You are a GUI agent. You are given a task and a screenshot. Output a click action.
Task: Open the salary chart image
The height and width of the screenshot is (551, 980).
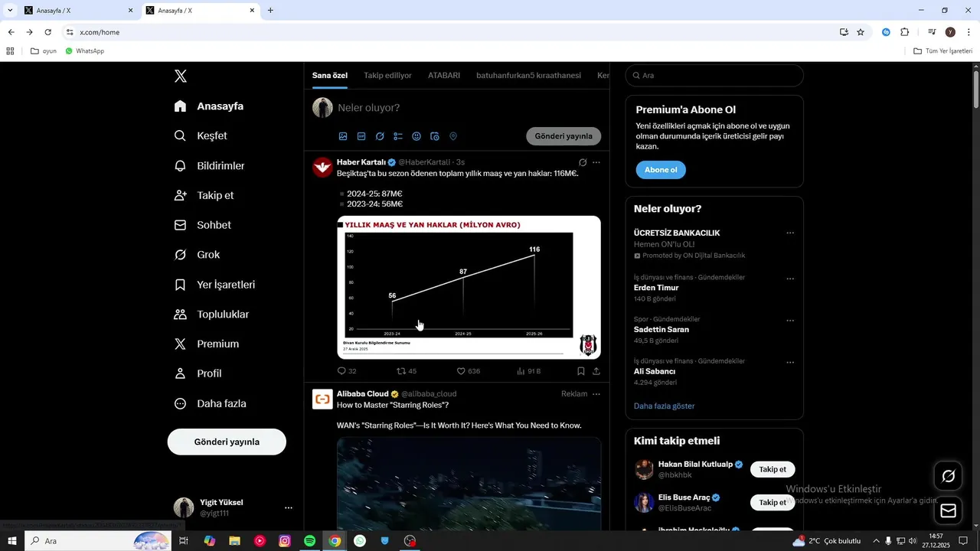469,287
